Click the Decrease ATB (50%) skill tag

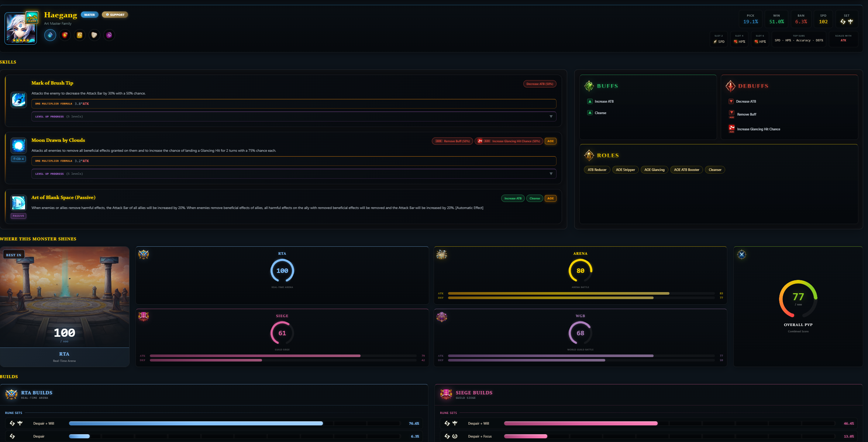point(540,84)
